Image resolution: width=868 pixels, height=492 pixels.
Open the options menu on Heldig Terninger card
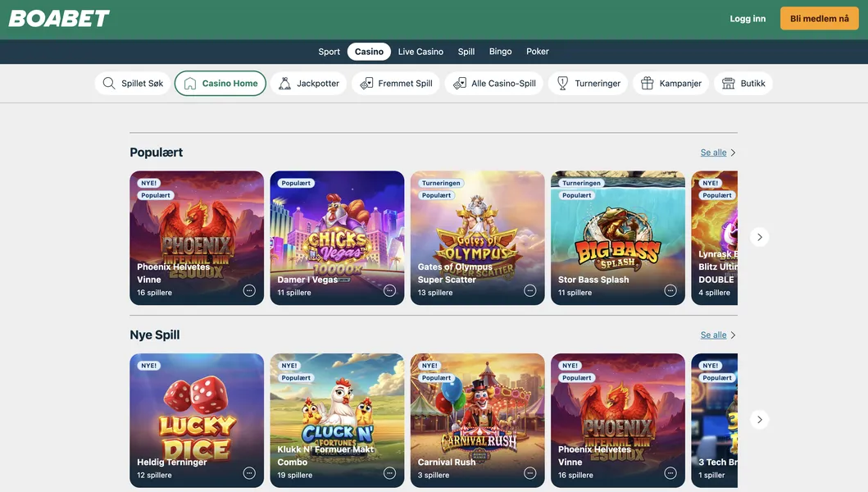[249, 473]
